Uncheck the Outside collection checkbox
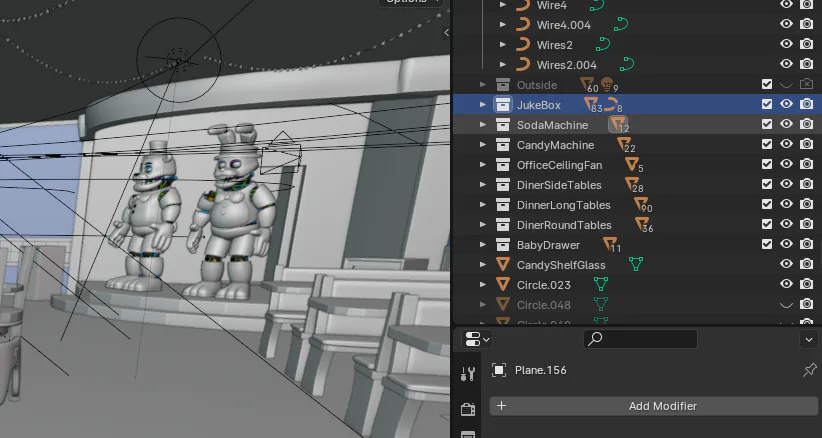The height and width of the screenshot is (438, 822). (x=766, y=84)
